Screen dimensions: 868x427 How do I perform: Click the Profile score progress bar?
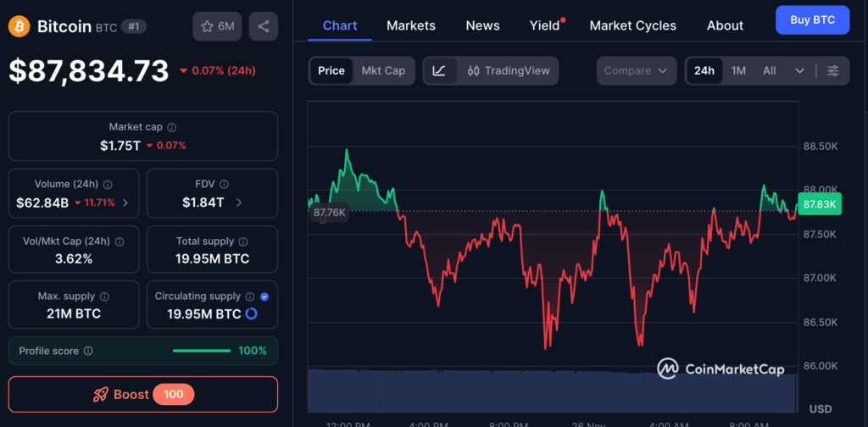click(201, 351)
